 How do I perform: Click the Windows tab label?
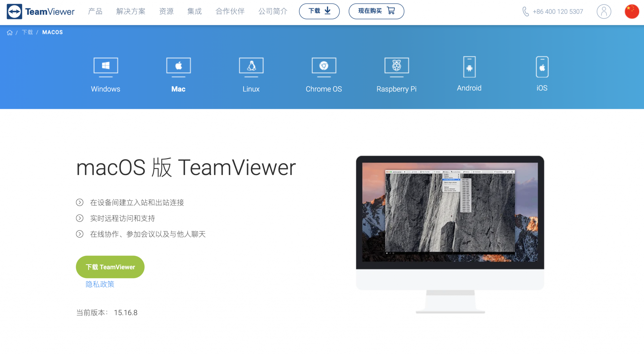click(106, 89)
